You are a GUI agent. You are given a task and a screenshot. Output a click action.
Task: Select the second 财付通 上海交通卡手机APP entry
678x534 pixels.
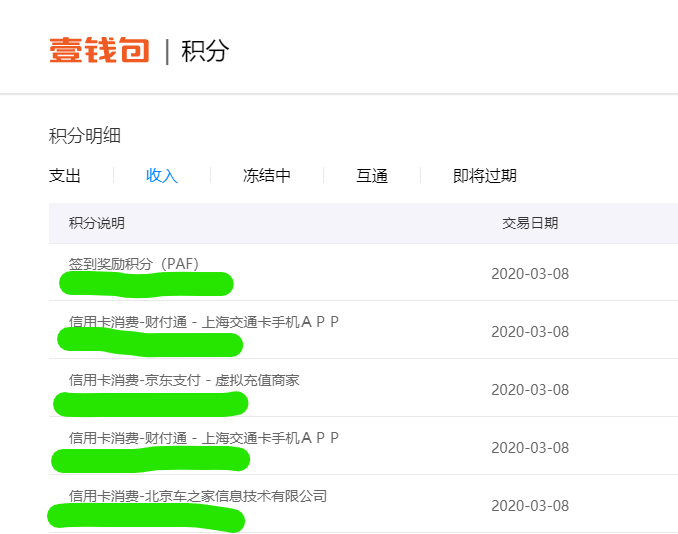tap(204, 438)
